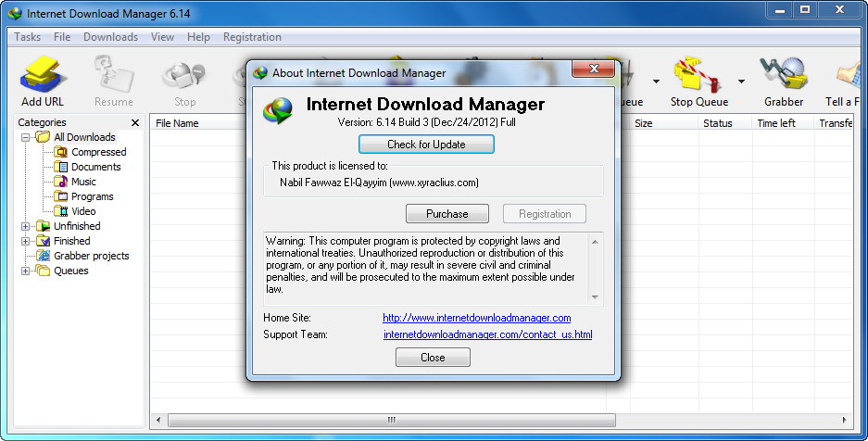Click the Close button in About dialog
The image size is (868, 441).
point(433,358)
